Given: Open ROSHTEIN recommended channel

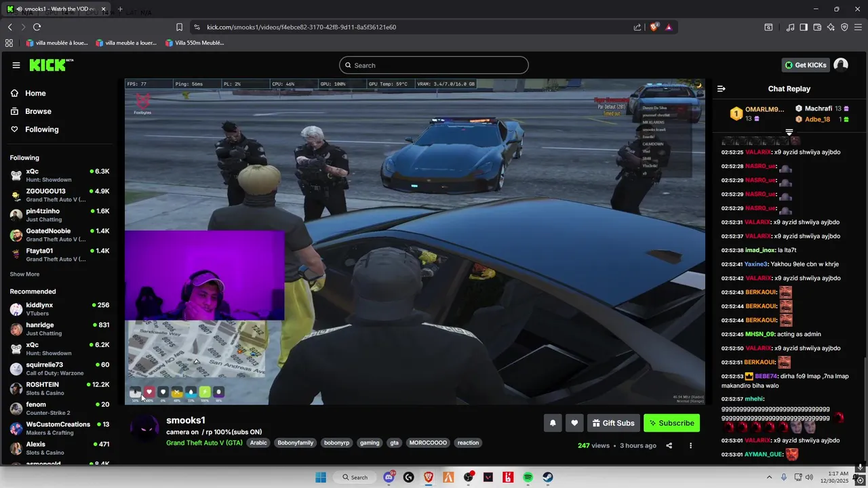Looking at the screenshot, I should pyautogui.click(x=59, y=388).
